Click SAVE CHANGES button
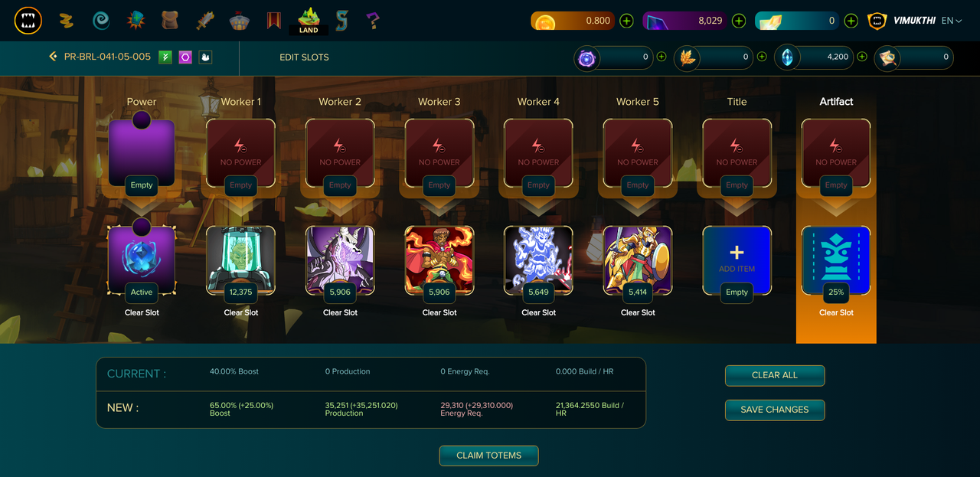Viewport: 980px width, 477px height. click(x=775, y=410)
